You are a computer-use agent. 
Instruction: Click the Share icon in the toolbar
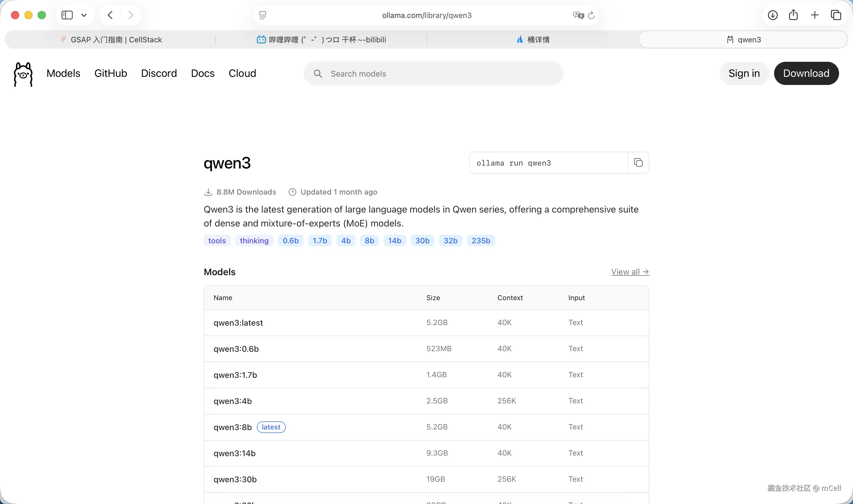click(x=793, y=15)
